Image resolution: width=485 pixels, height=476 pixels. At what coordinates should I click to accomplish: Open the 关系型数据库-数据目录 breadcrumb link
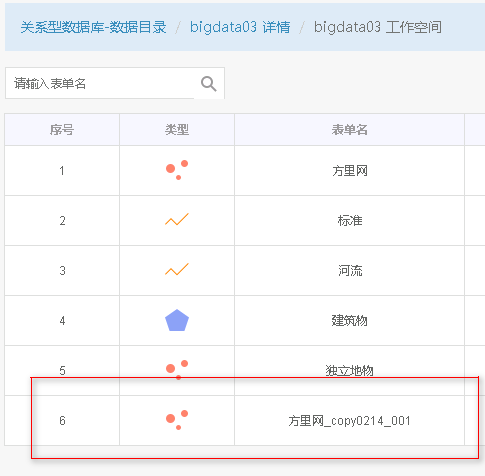click(x=93, y=27)
